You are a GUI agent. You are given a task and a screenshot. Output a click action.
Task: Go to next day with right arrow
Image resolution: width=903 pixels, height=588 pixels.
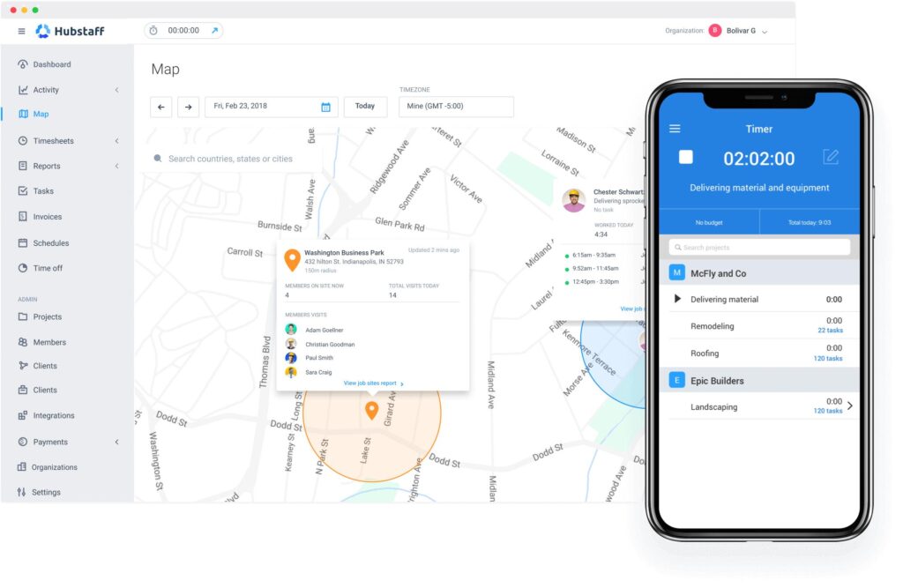189,107
